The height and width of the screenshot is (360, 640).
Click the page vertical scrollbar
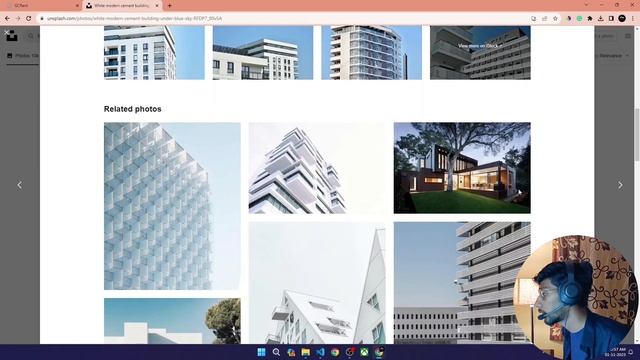637,135
